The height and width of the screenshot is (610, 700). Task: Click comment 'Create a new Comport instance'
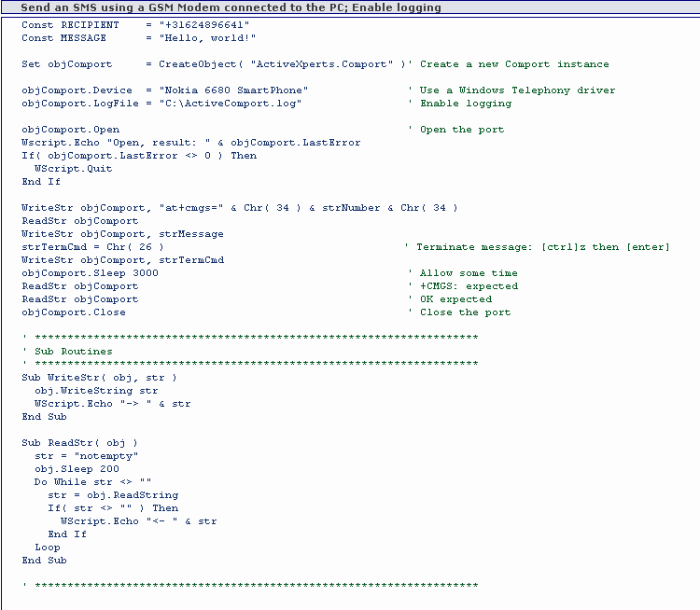coord(514,64)
